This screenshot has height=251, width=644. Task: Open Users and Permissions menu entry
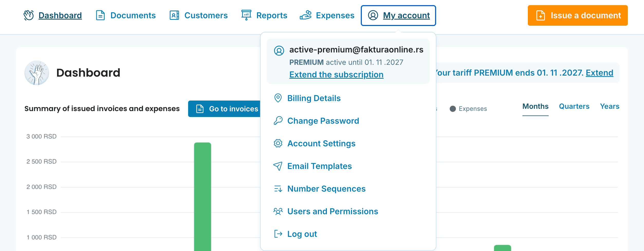tap(333, 211)
